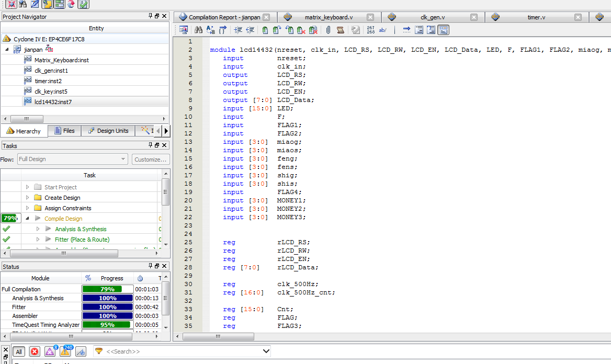Click the Find and Replace icon

coord(211,30)
